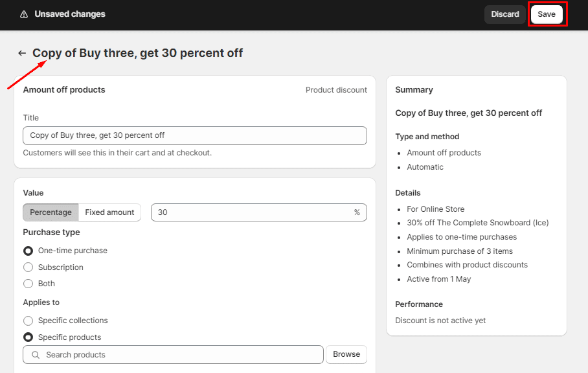Click the back arrow beside the page title
This screenshot has height=373, width=588.
click(22, 53)
